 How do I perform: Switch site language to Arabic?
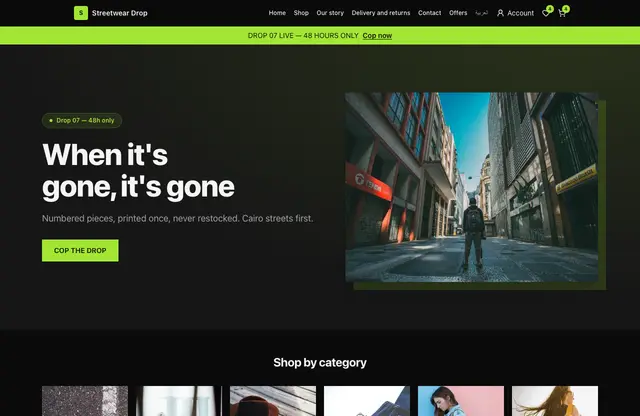click(x=482, y=13)
